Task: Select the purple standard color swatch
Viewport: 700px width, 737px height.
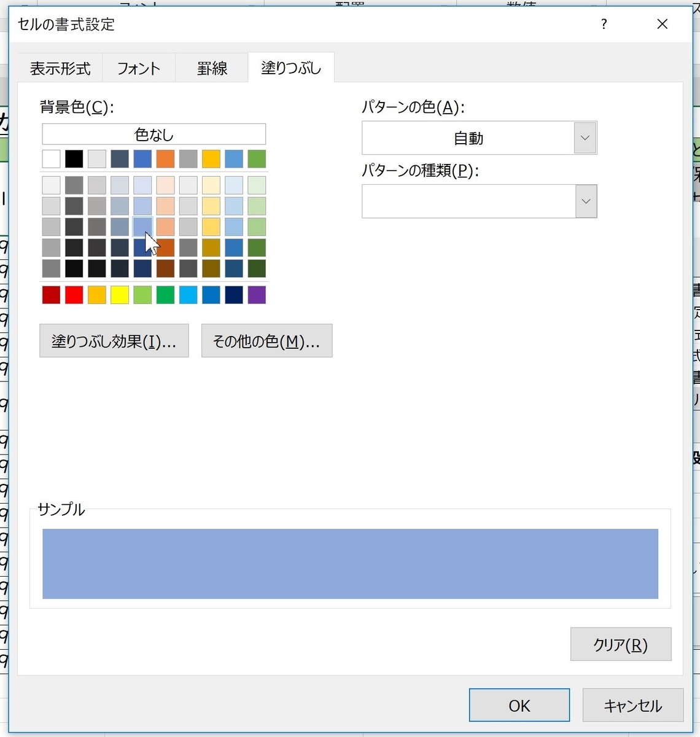Action: click(x=257, y=295)
